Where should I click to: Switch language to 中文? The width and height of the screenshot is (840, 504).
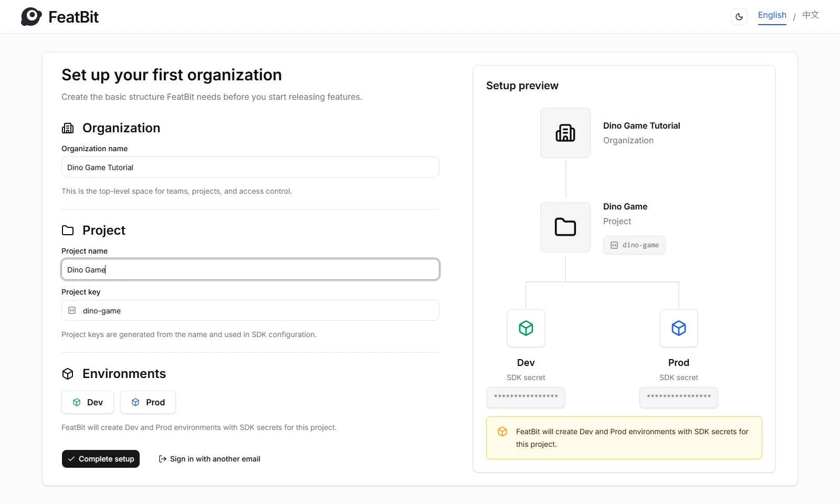(x=810, y=15)
